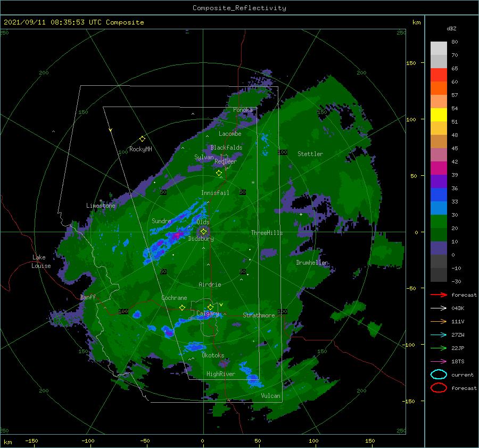Select the Limestone label on map
The width and height of the screenshot is (479, 448).
101,206
